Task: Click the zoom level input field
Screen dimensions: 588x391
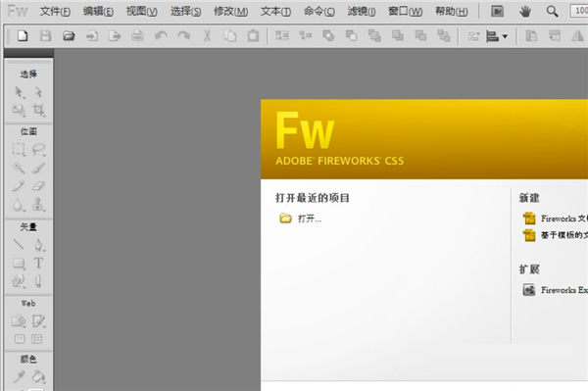Action: pyautogui.click(x=579, y=11)
